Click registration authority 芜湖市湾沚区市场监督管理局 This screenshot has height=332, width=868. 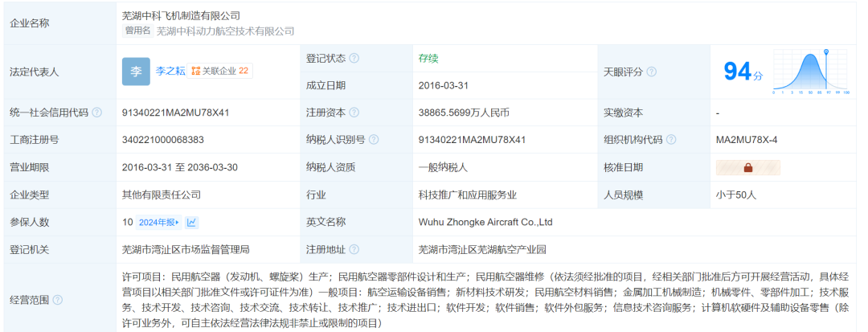click(x=186, y=249)
